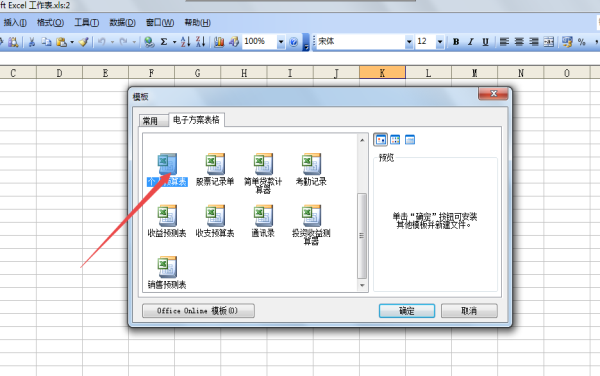Viewport: 600px width, 376px height.
Task: Click the 取消 button
Action: tap(469, 311)
